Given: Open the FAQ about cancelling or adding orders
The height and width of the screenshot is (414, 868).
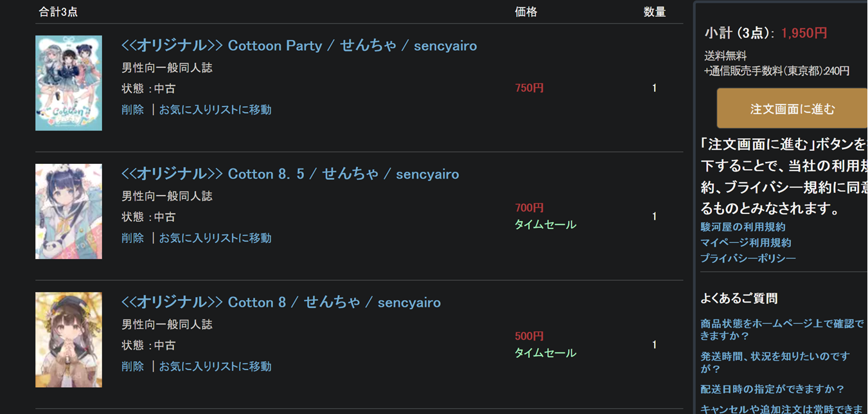Looking at the screenshot, I should tap(781, 409).
